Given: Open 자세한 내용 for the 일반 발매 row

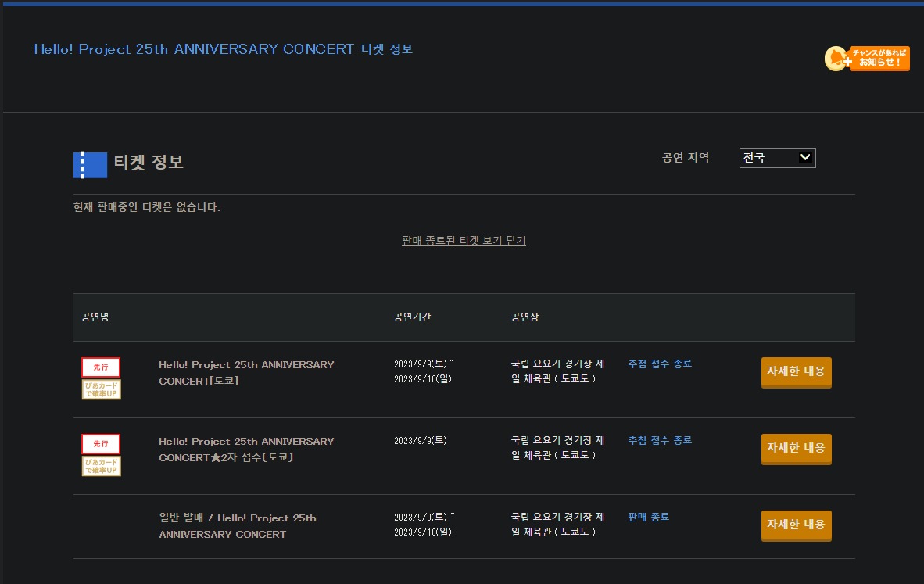Looking at the screenshot, I should 796,525.
